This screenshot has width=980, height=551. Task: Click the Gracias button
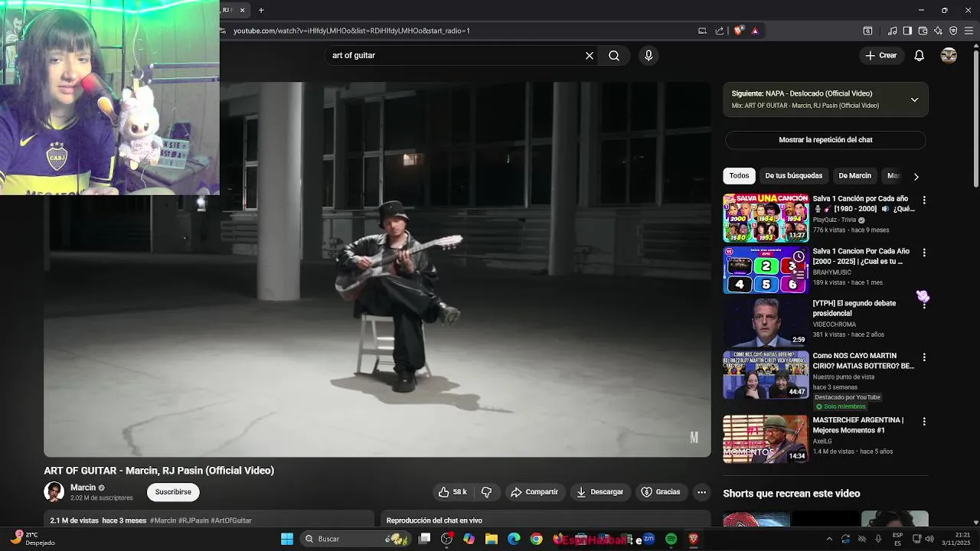click(661, 492)
